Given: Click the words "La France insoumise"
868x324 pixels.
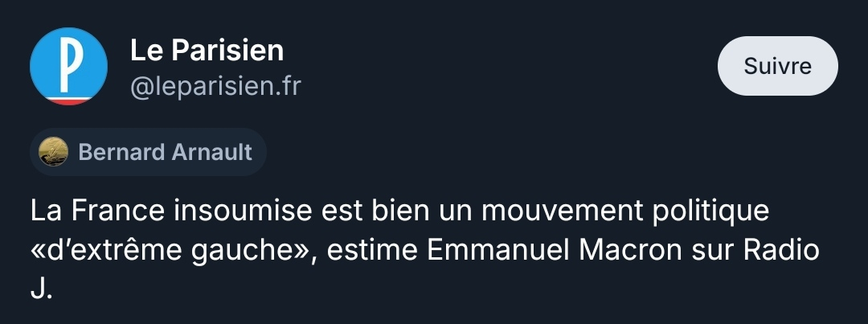Looking at the screenshot, I should tap(171, 211).
